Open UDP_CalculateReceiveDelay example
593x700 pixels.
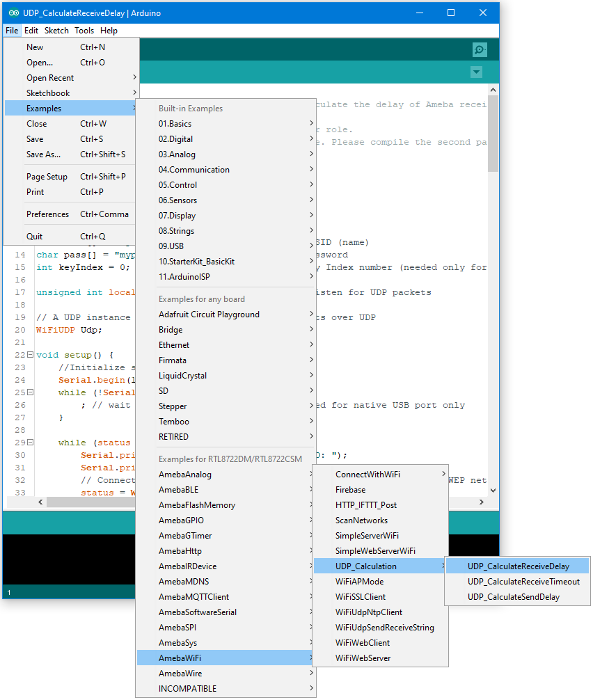(x=518, y=566)
